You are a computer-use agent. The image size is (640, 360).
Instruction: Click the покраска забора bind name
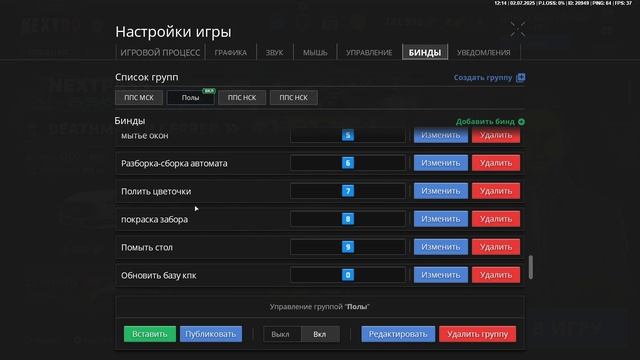(x=154, y=220)
